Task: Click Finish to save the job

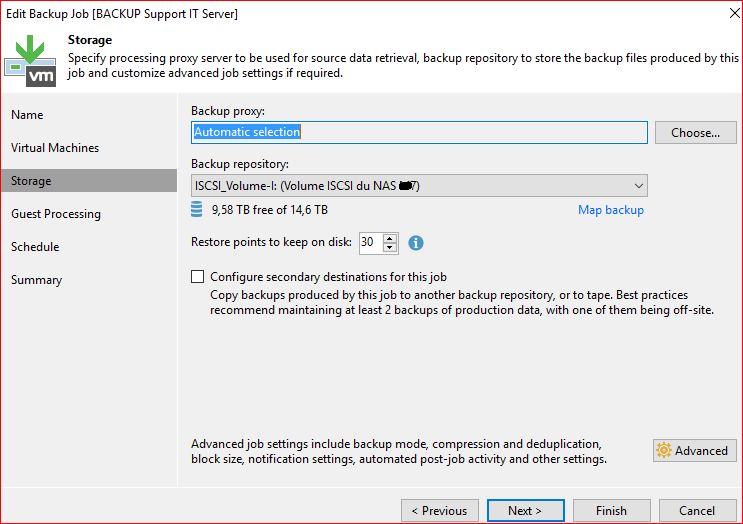Action: coord(611,510)
